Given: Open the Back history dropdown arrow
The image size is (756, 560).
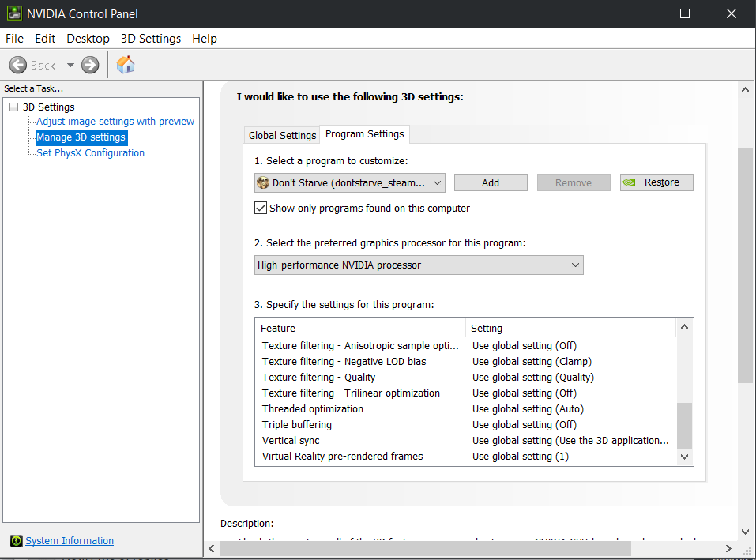Looking at the screenshot, I should pyautogui.click(x=70, y=65).
